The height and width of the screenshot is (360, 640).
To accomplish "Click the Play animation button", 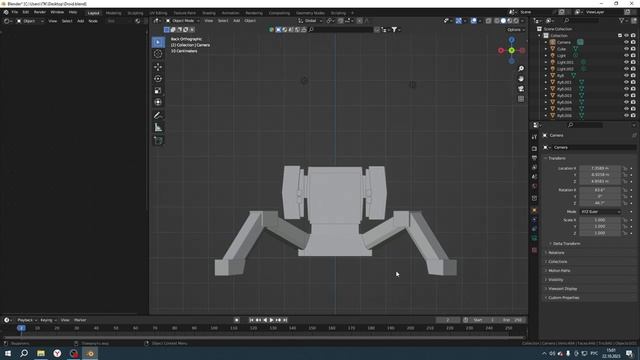I will point(271,320).
